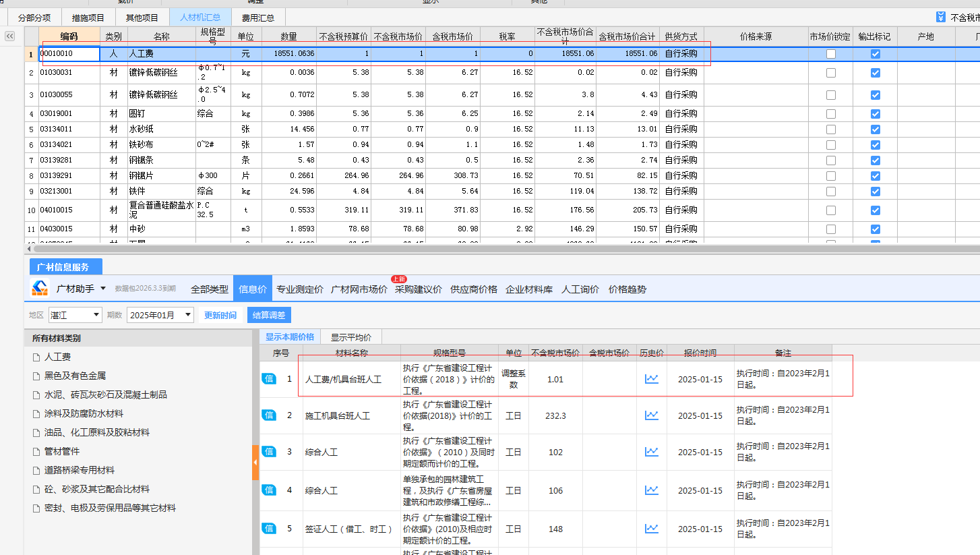Viewport: 980px width, 555px height.
Task: Switch to the 其他项目 tab
Action: tap(142, 18)
